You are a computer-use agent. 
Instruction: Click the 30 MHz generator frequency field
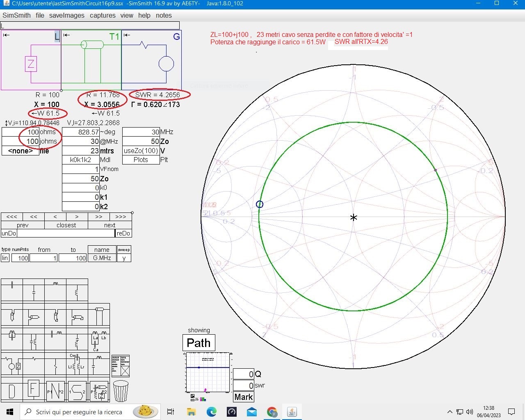pyautogui.click(x=141, y=132)
